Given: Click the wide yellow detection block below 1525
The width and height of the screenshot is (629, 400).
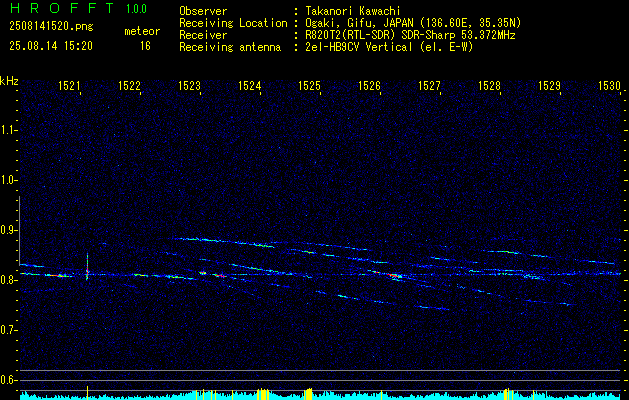Looking at the screenshot, I should 308,394.
